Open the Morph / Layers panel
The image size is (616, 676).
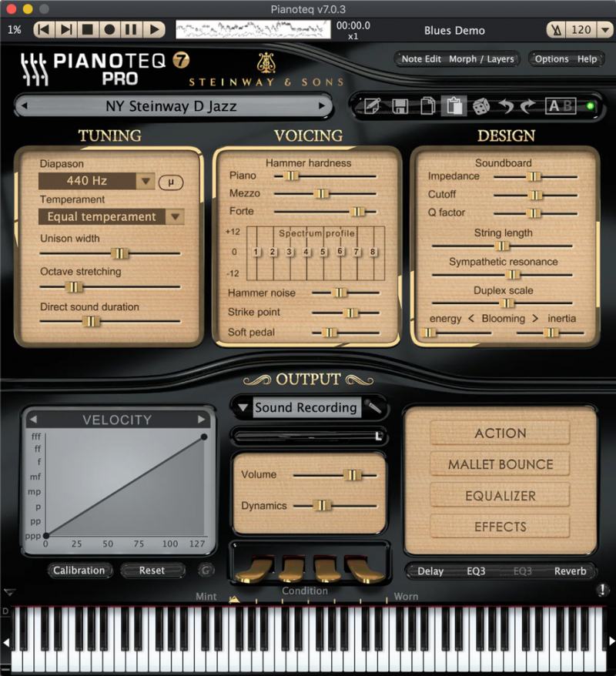click(x=481, y=59)
